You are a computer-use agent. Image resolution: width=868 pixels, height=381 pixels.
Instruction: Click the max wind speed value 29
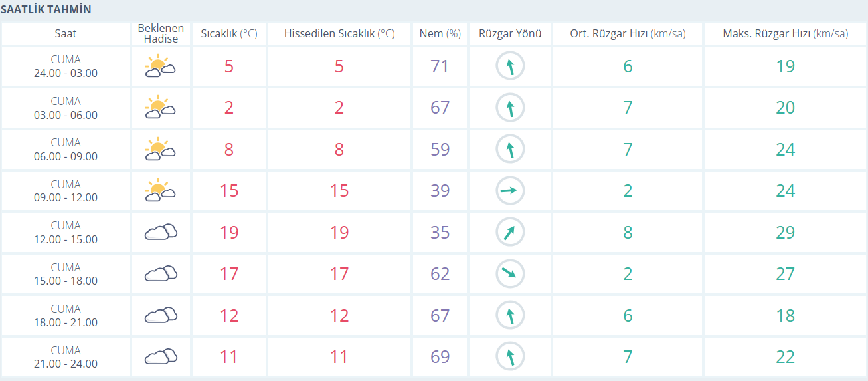coord(785,232)
